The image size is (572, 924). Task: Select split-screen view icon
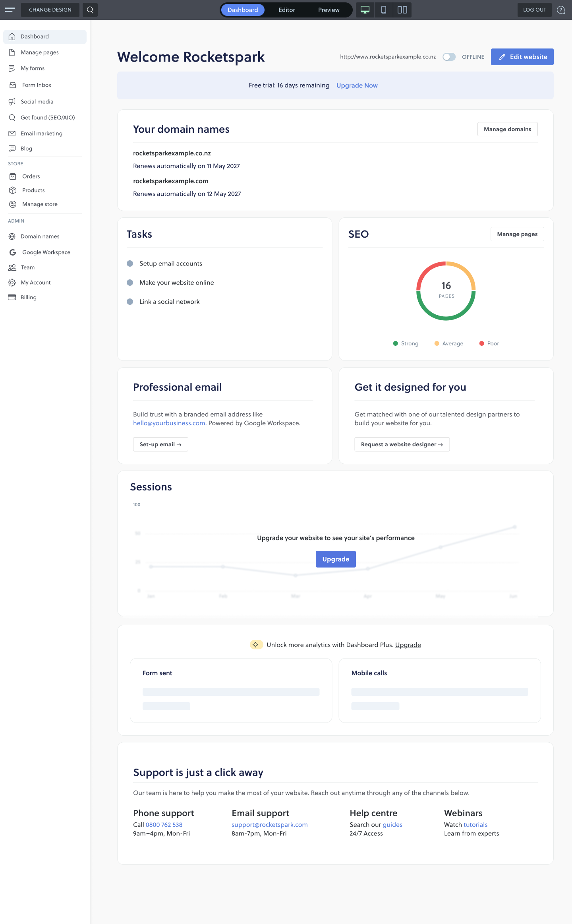click(402, 10)
